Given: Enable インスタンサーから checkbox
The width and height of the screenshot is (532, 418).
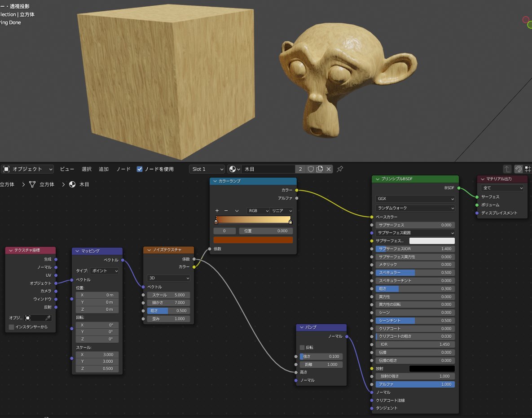Looking at the screenshot, I should click(x=12, y=327).
